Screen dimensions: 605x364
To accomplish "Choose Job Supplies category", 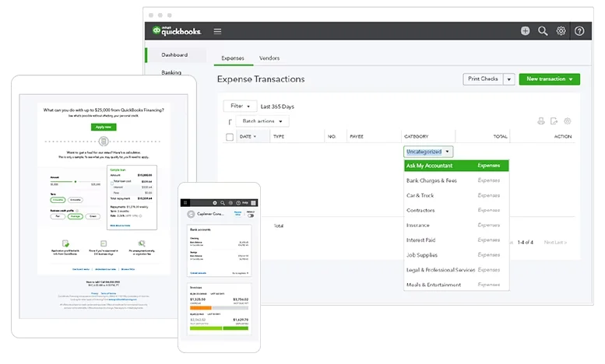I will tap(456, 255).
